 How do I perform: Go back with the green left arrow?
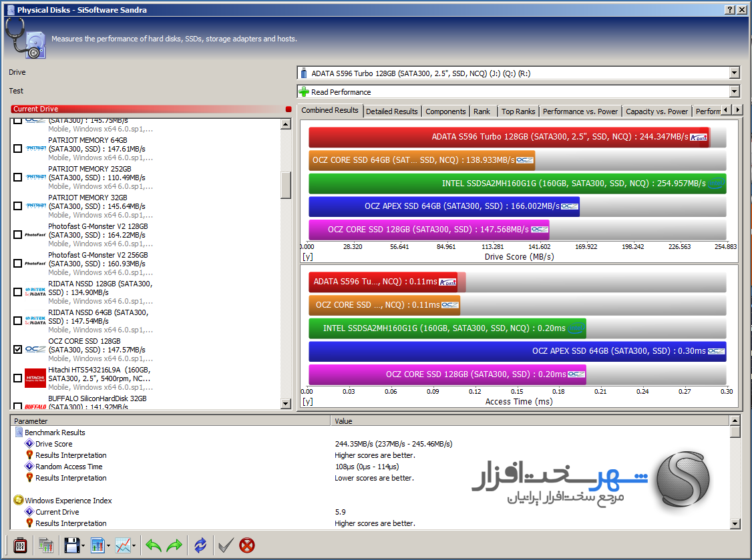tap(154, 545)
